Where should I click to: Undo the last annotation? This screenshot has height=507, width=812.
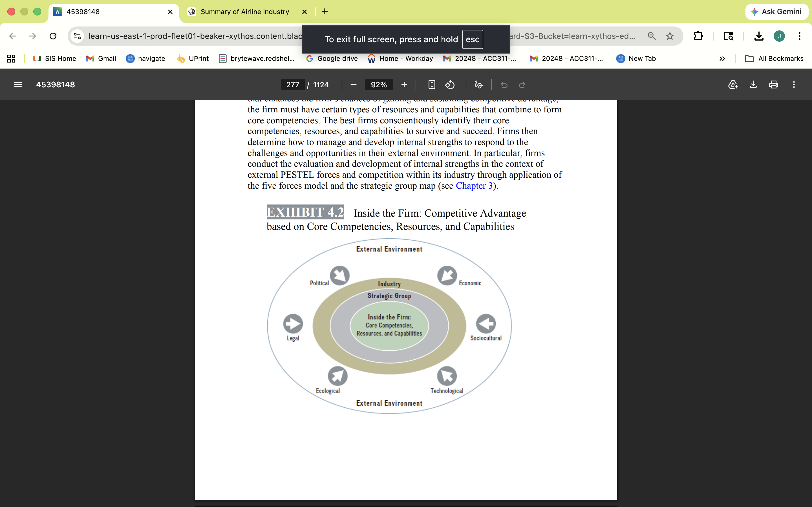click(504, 84)
